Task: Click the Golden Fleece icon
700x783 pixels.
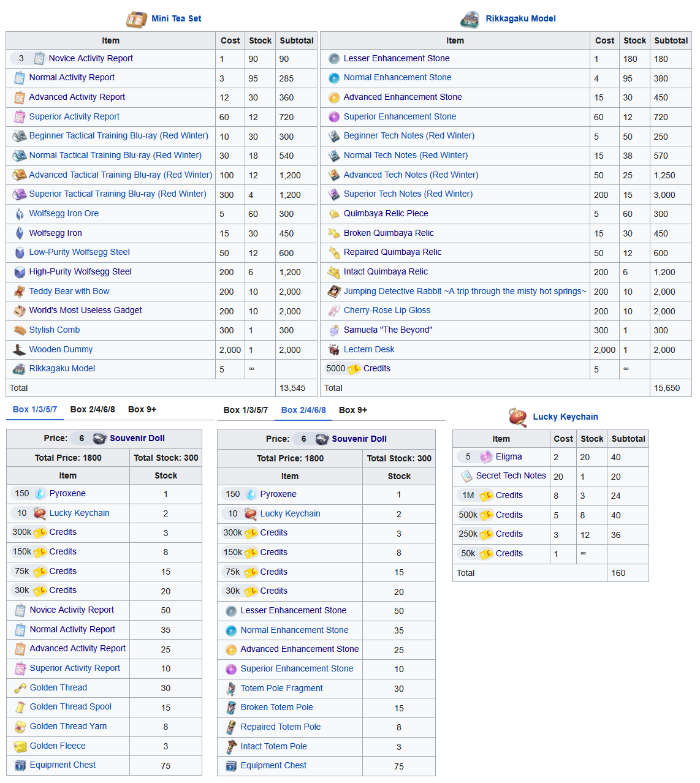Action: click(20, 746)
